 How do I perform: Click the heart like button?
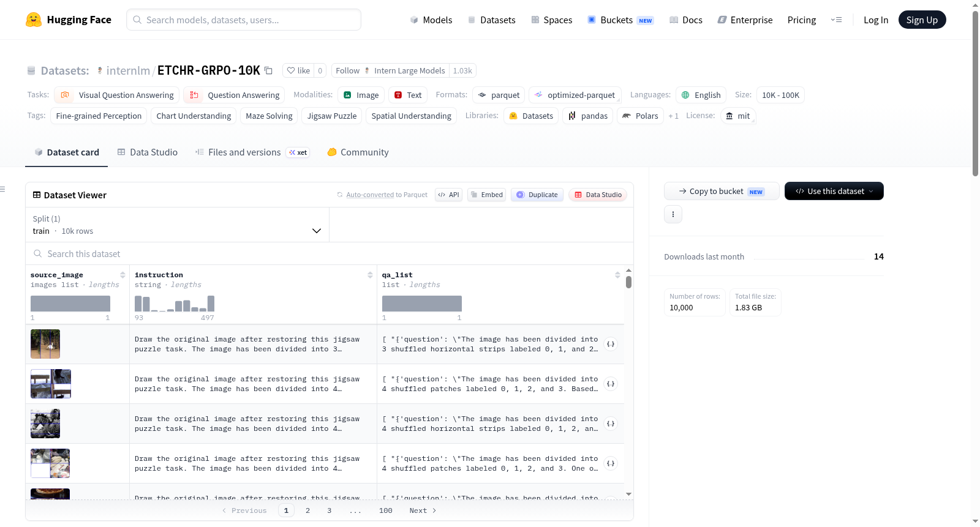298,70
